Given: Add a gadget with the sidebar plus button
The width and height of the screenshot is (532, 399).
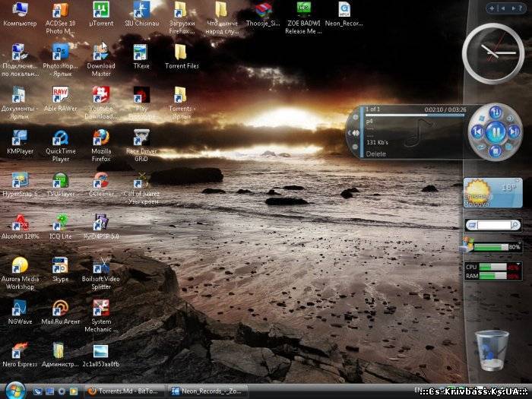Looking at the screenshot, I should pos(492,8).
